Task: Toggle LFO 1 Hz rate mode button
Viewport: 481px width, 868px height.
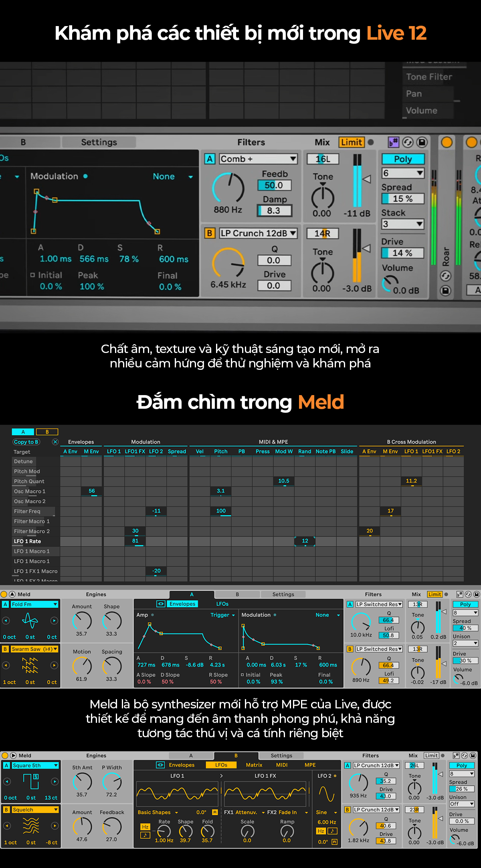Action: pyautogui.click(x=145, y=827)
